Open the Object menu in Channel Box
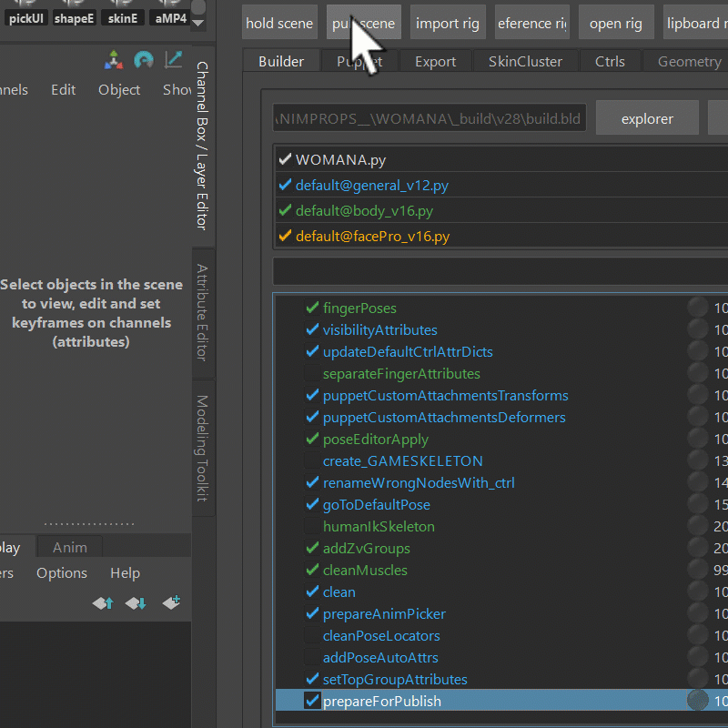This screenshot has height=728, width=728. [119, 89]
